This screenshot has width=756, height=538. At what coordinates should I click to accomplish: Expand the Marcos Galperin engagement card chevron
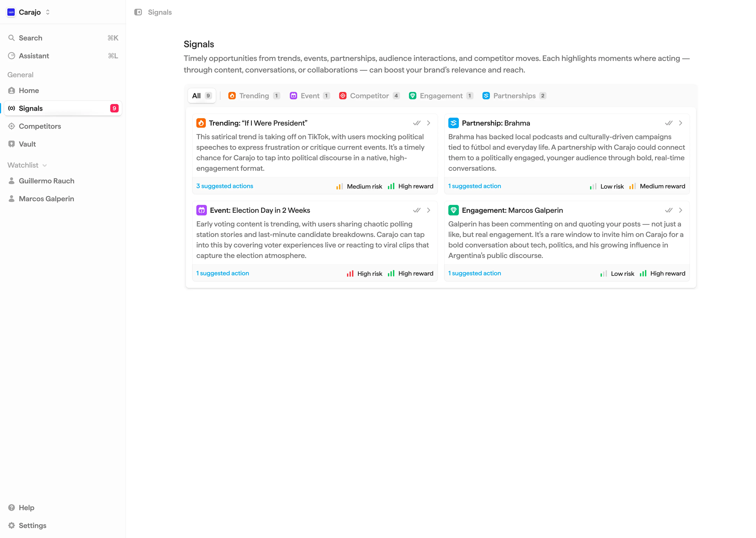[681, 210]
